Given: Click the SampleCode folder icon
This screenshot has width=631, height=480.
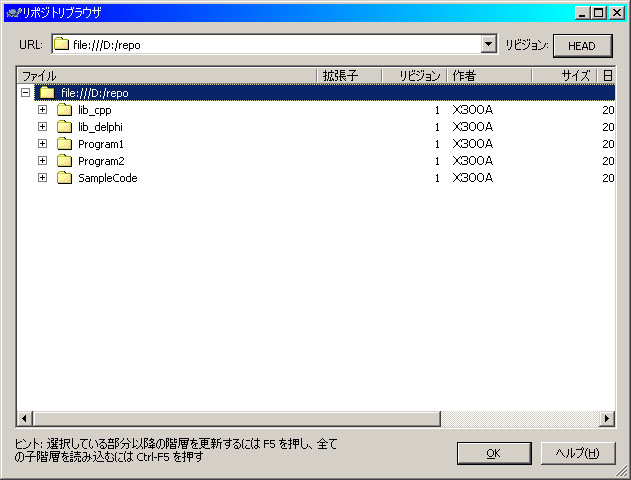Looking at the screenshot, I should (x=65, y=178).
